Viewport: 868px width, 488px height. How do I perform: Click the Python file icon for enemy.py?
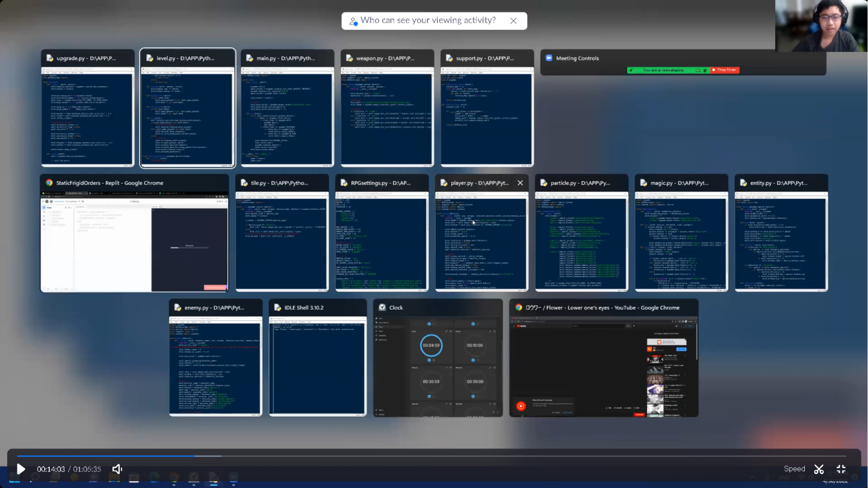click(x=177, y=308)
